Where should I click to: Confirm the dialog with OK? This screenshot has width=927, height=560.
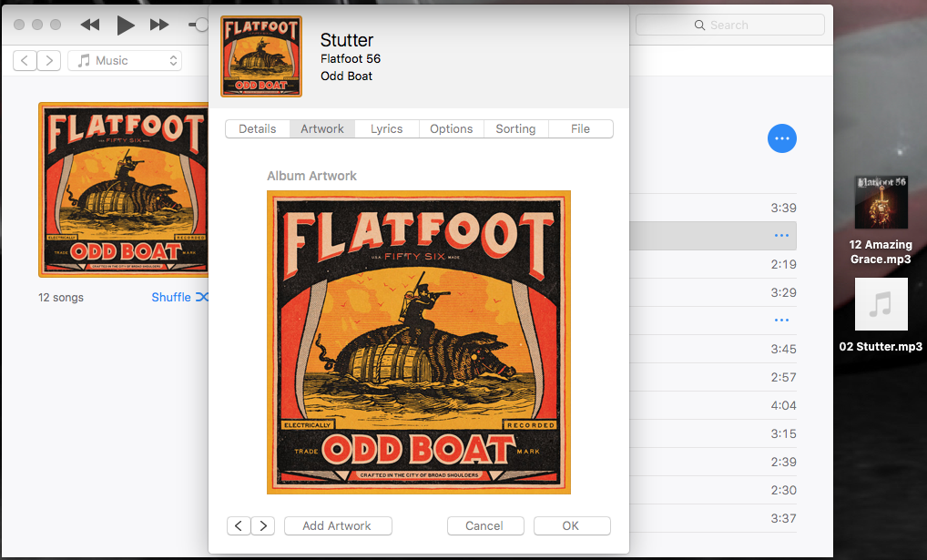click(x=571, y=525)
